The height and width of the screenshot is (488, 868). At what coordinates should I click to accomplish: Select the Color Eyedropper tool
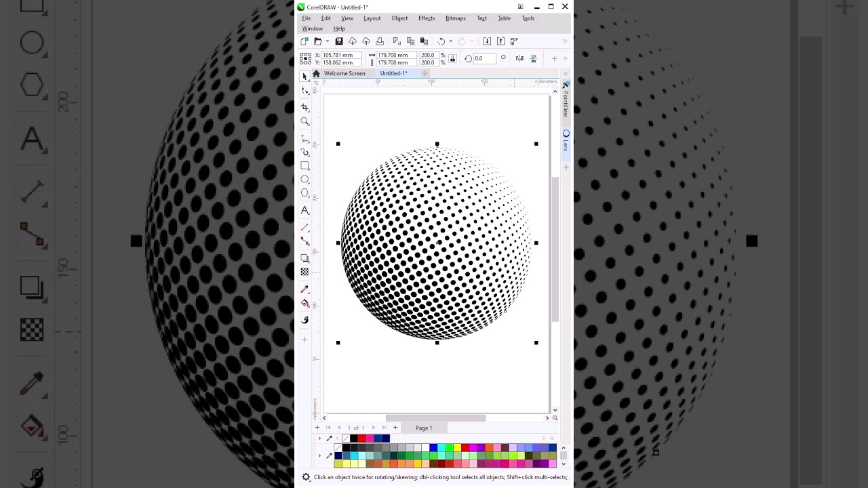point(304,289)
